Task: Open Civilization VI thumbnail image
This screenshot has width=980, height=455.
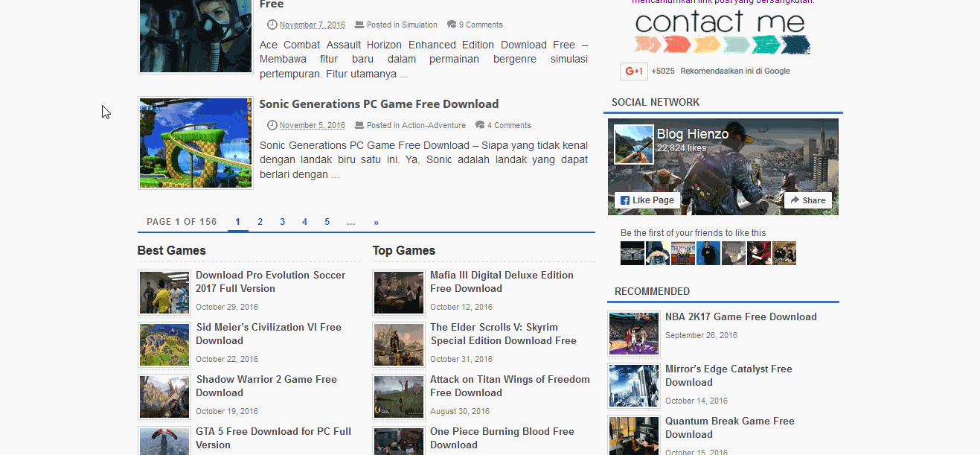Action: (x=164, y=345)
